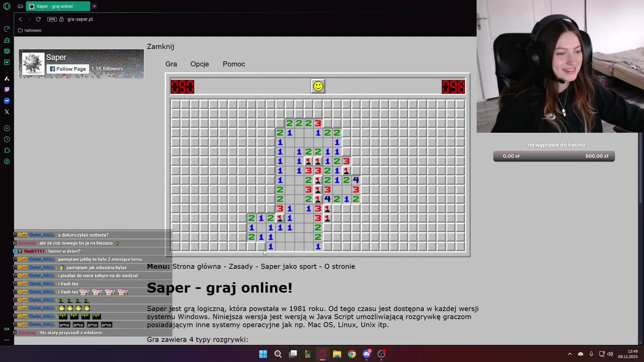Click the volume speaker tray icon
Image resolution: width=644 pixels, height=362 pixels.
click(610, 354)
